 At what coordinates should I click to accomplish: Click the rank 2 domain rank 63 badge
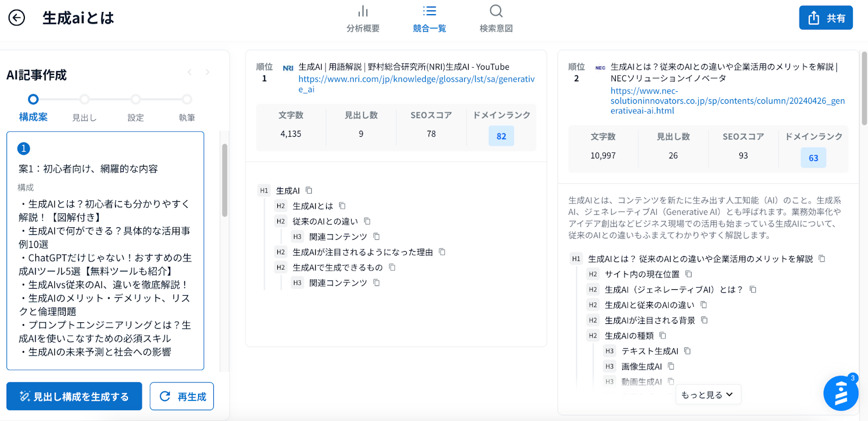click(x=813, y=158)
